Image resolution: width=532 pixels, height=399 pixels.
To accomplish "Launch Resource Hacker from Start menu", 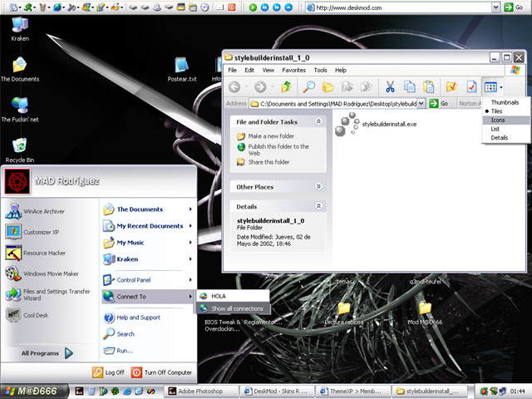I will click(x=36, y=253).
